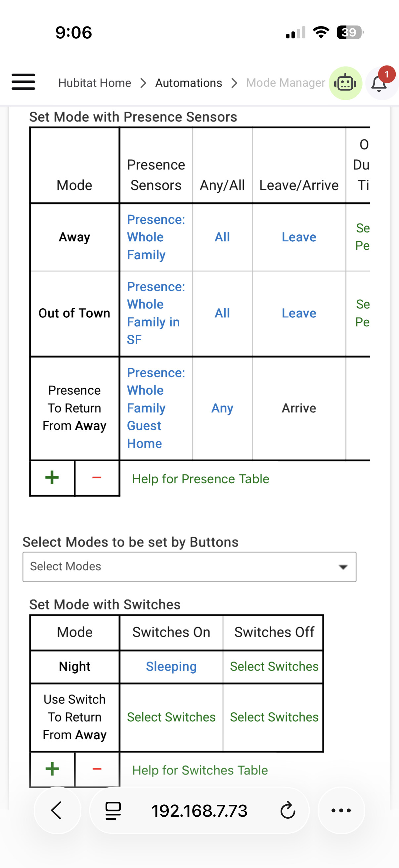
Task: Reload the page in the browser bar
Action: tap(288, 811)
